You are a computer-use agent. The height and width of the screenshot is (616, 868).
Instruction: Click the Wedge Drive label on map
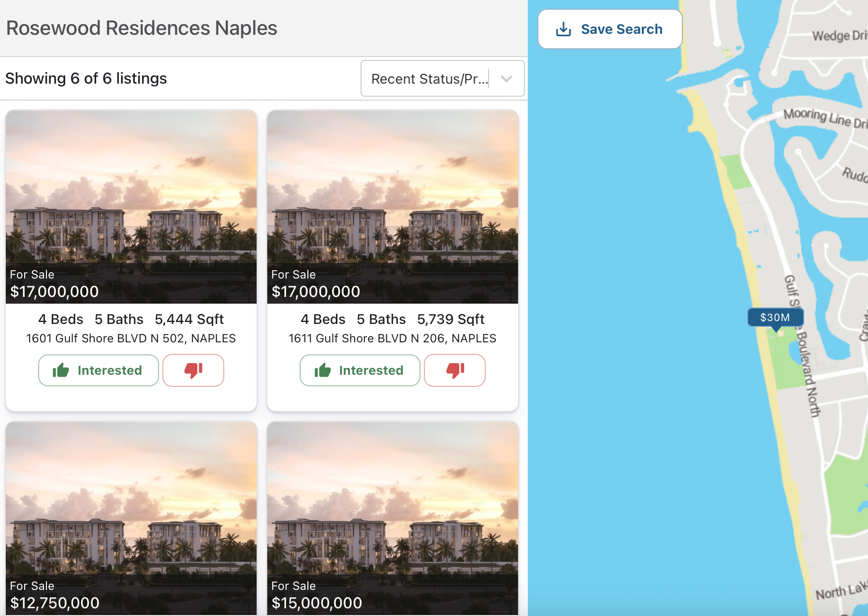[x=840, y=36]
